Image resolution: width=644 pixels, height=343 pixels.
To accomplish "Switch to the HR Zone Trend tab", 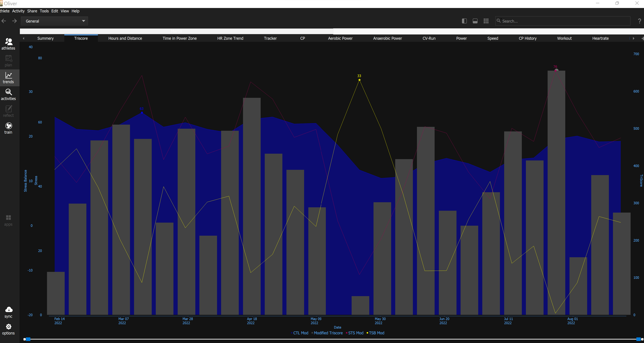I will [x=230, y=38].
